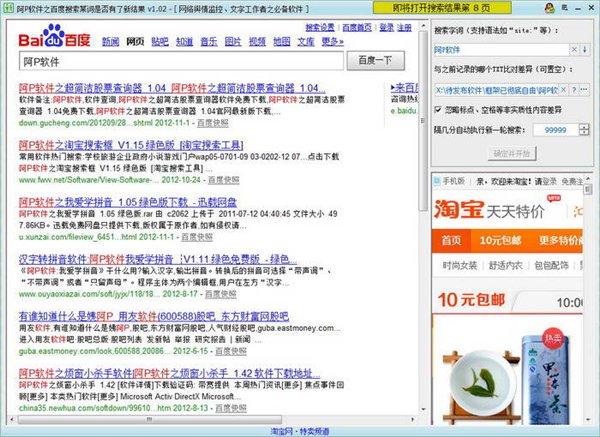600x437 pixels.
Task: Click the Baidu page scroll-down arrow
Action: point(423,409)
